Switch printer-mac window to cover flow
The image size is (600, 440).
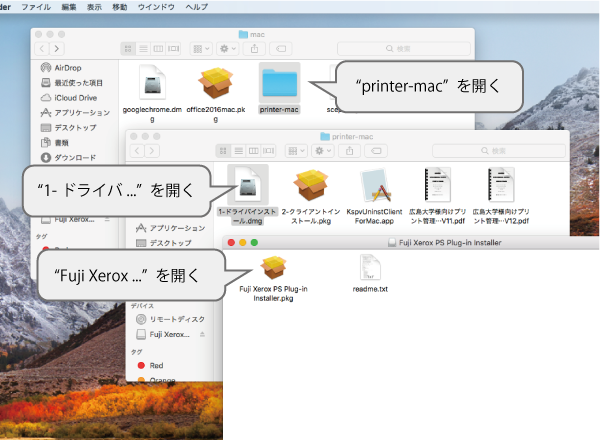(x=269, y=151)
